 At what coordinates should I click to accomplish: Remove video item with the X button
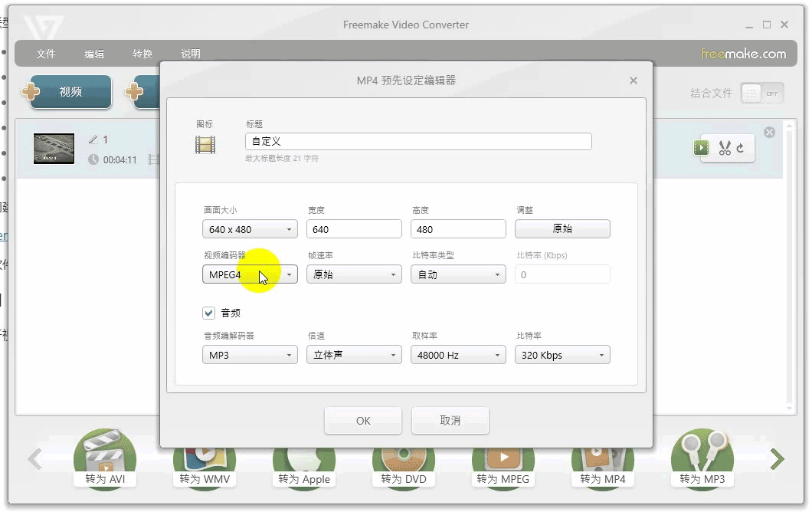tap(769, 133)
